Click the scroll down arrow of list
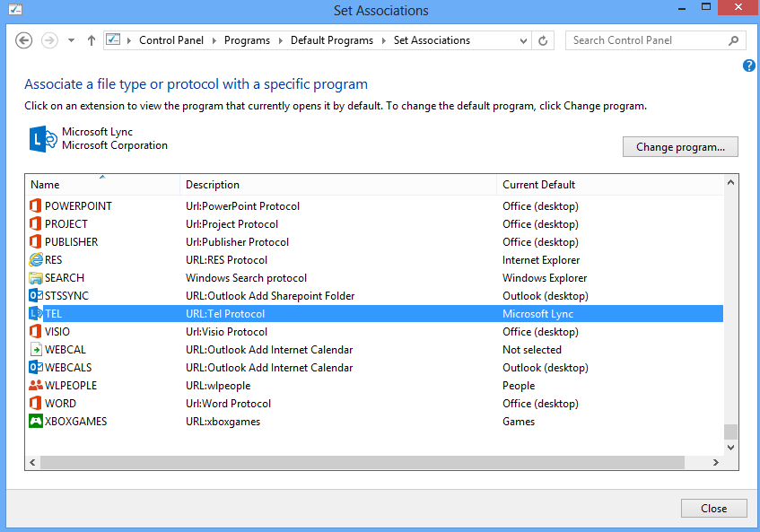 click(730, 447)
